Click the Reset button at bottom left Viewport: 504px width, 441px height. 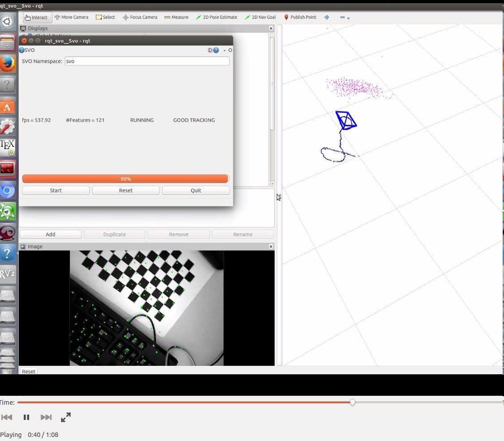[x=29, y=371]
